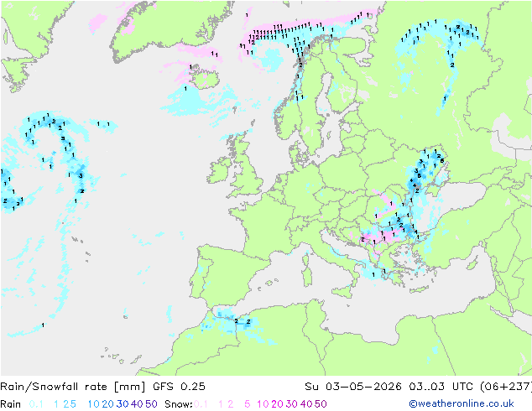
Task: Select the Snow 5 legend value
Action: tap(247, 404)
